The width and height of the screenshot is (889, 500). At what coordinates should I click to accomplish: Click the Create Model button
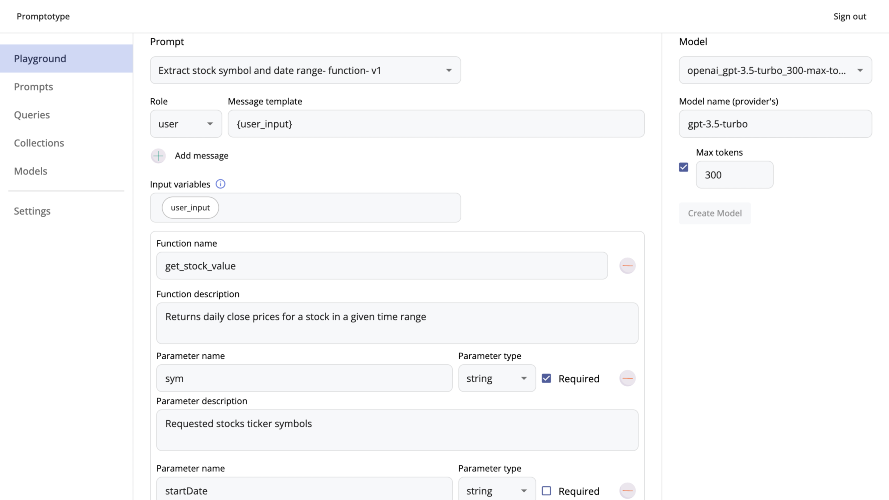[714, 213]
